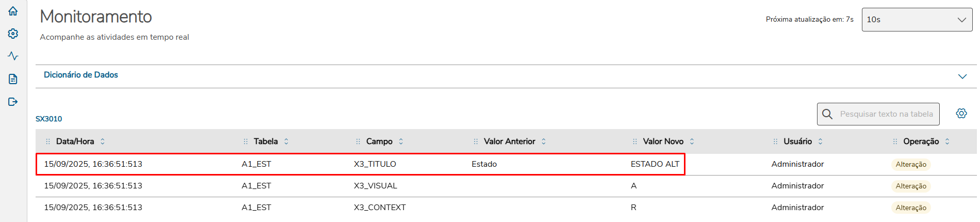Open the monitoring activity pulse icon
This screenshot has width=980, height=222.
pyautogui.click(x=13, y=56)
